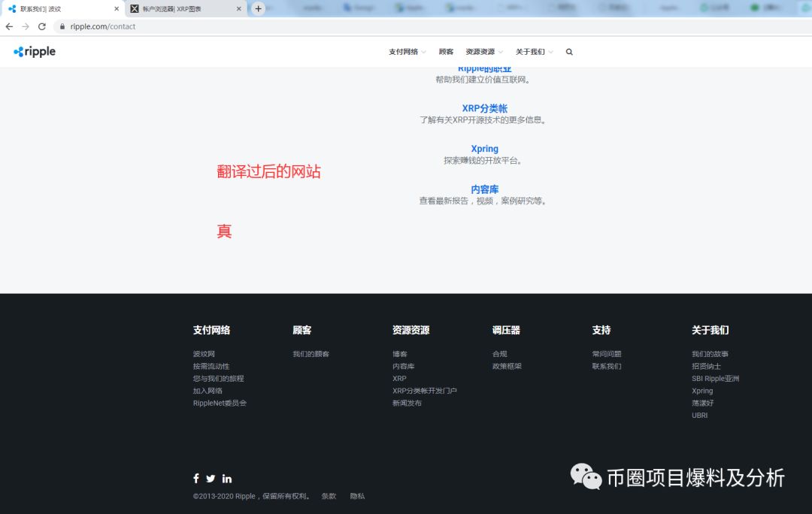The image size is (812, 514).
Task: Expand the 关于我们 navigation dropdown
Action: pyautogui.click(x=535, y=52)
